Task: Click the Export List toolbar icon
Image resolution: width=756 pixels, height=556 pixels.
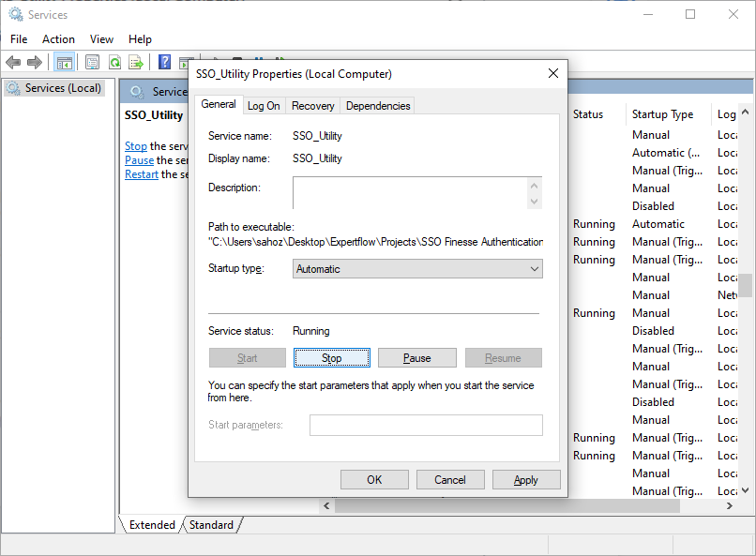Action: [x=136, y=62]
